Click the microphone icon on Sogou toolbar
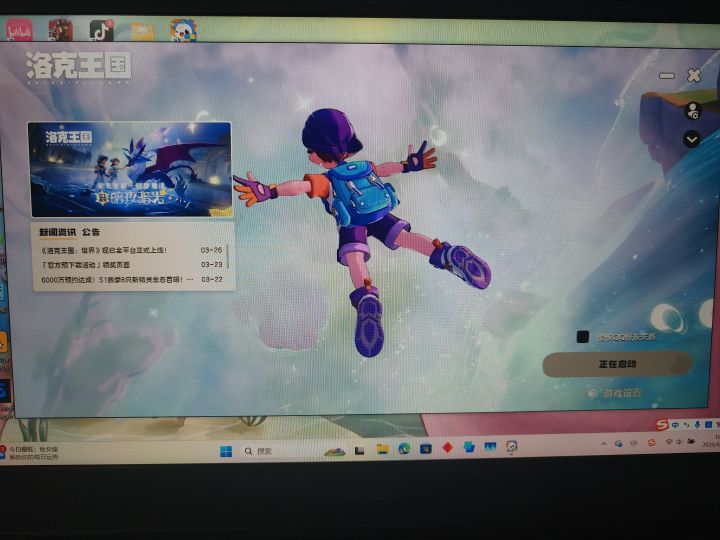720x540 pixels. [x=697, y=425]
